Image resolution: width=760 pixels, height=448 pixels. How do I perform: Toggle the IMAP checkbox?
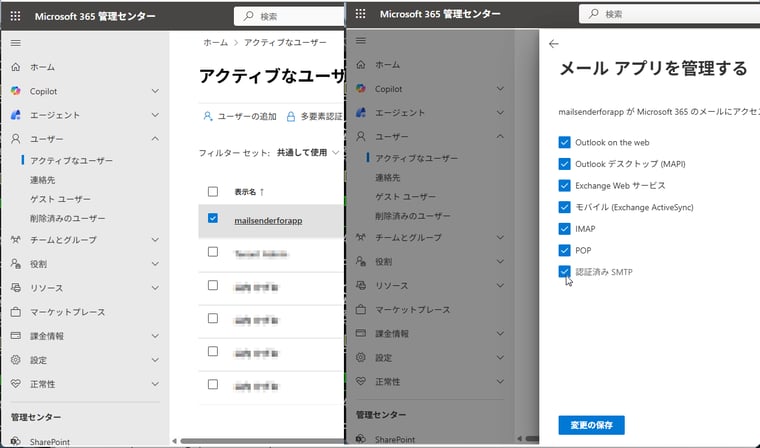(564, 228)
